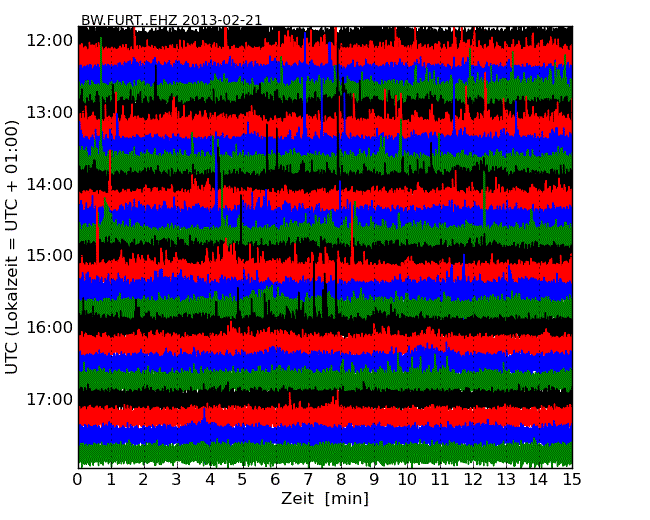Click the 14:00 time label

pyautogui.click(x=50, y=184)
